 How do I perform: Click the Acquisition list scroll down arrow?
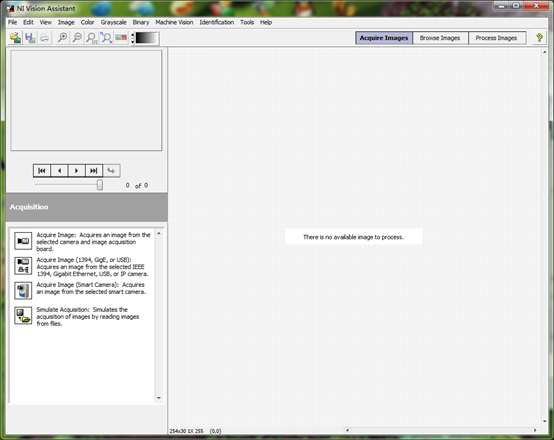pos(159,398)
